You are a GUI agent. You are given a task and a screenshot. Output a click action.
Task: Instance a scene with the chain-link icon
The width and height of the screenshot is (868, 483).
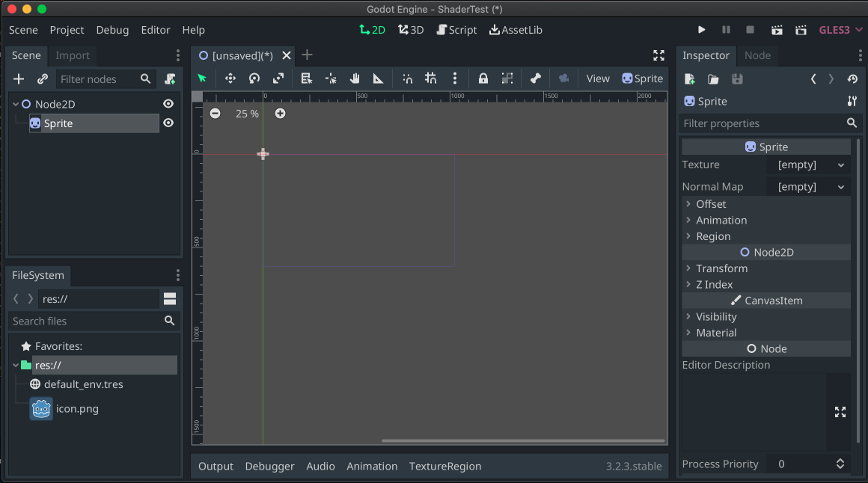[43, 79]
